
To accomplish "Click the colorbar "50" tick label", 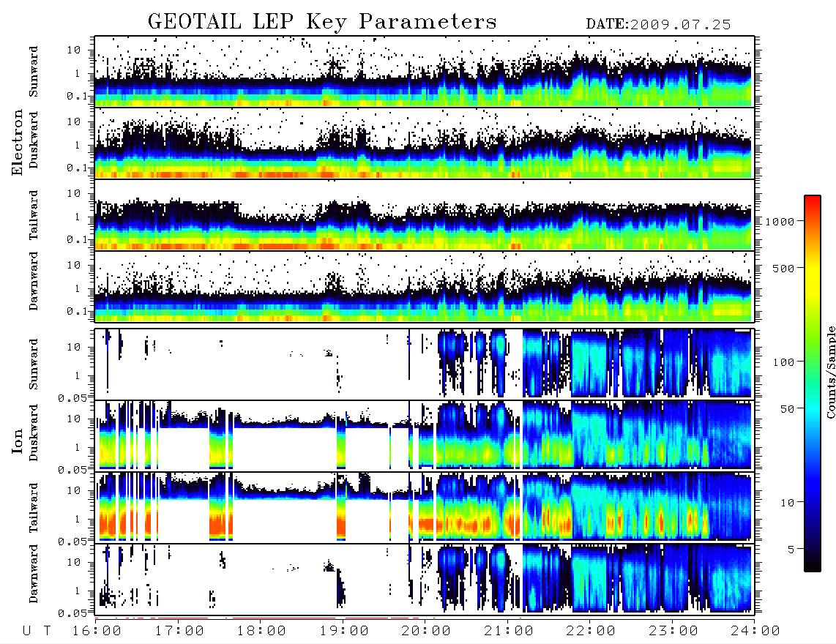I will point(787,409).
